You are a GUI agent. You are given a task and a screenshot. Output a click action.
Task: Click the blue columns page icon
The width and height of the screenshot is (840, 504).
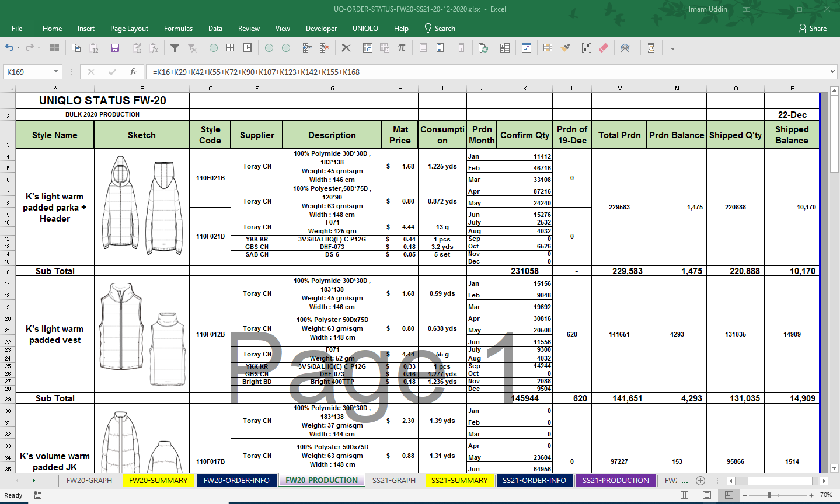click(x=440, y=48)
